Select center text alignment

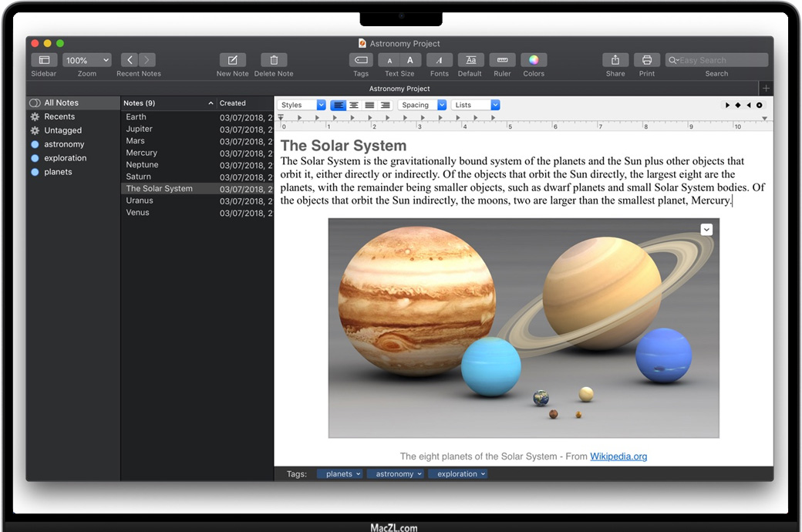354,105
